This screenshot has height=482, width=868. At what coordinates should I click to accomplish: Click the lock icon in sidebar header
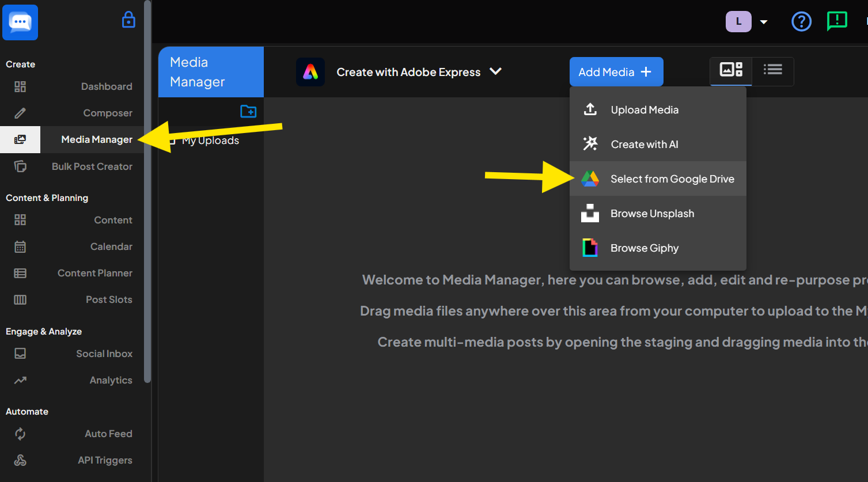tap(128, 20)
